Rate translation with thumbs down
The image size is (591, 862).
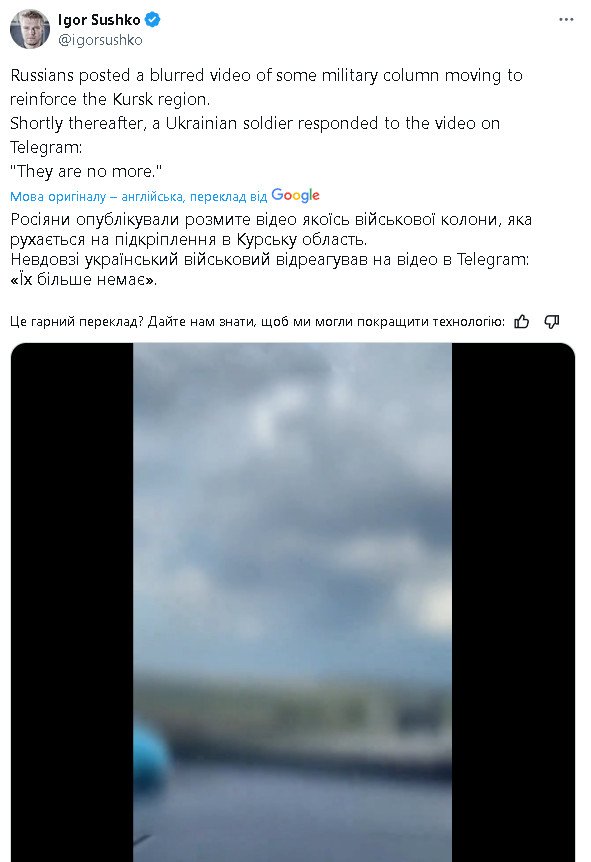click(552, 322)
